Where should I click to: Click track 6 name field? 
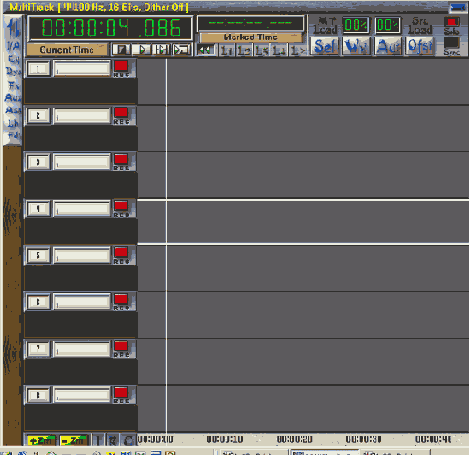[82, 302]
